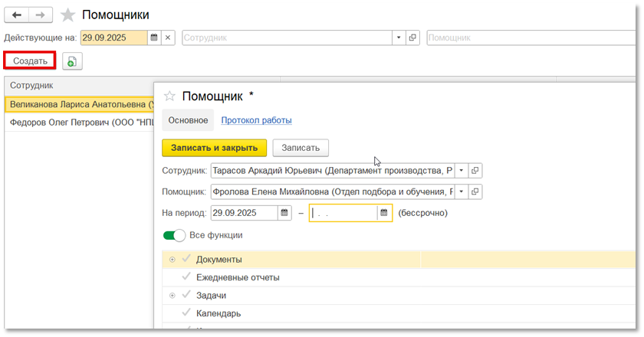
Task: Select the Основное tab
Action: coord(188,120)
